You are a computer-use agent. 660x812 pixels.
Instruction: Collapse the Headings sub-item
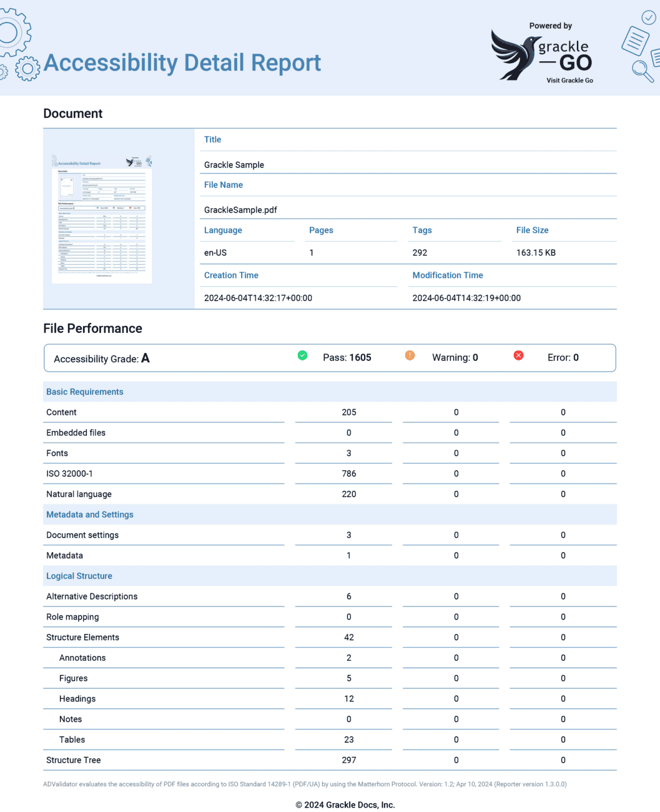[77, 698]
